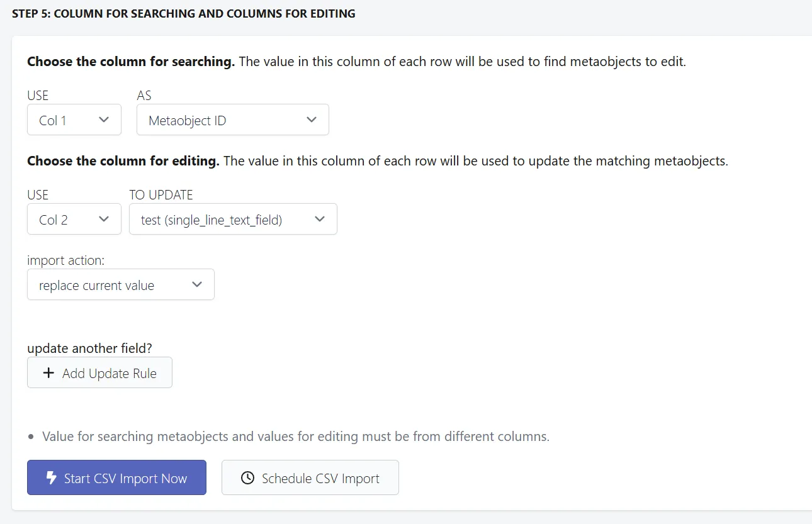The width and height of the screenshot is (812, 524).
Task: Click the chevron arrow in the Col 2 selector
Action: point(104,219)
